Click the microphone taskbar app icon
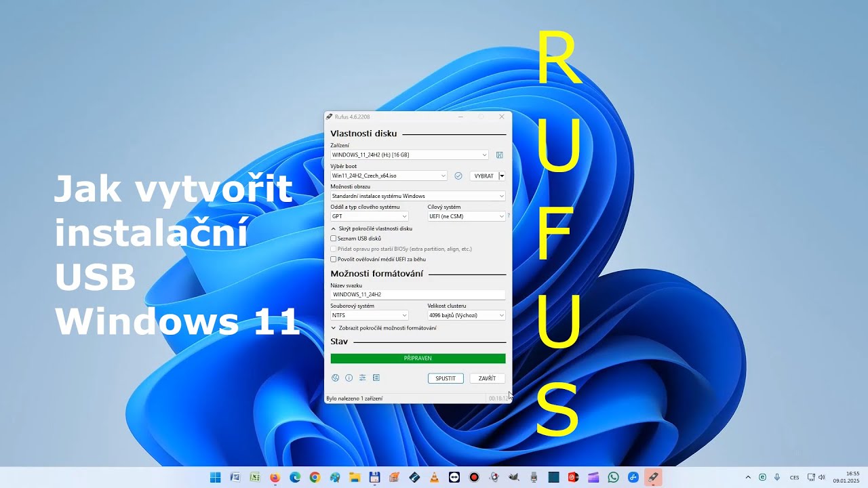Image resolution: width=868 pixels, height=488 pixels. [x=533, y=477]
